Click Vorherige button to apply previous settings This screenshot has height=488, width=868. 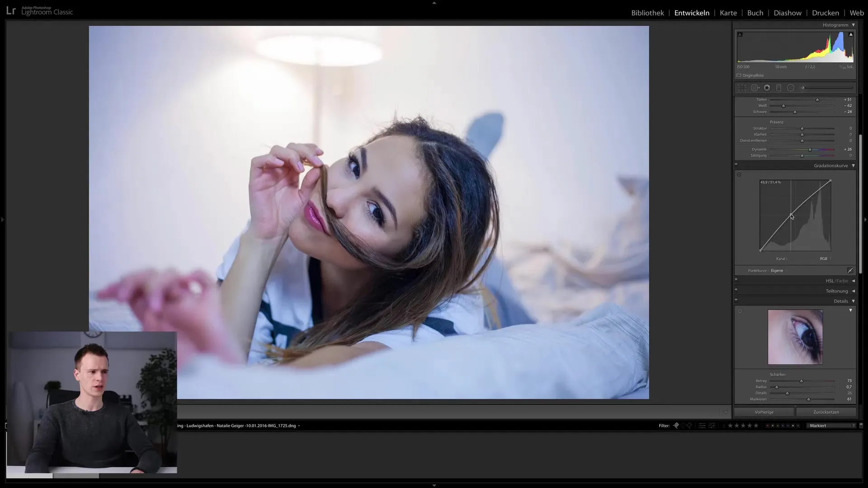[764, 412]
